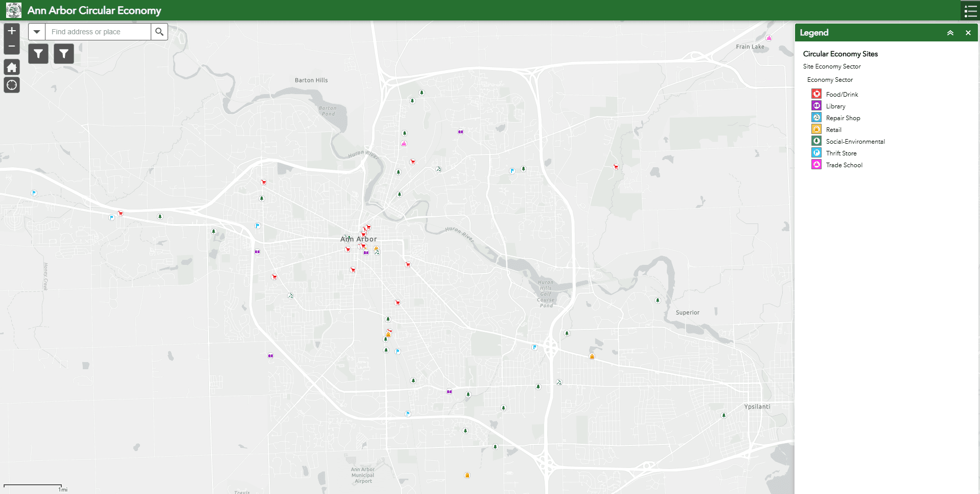Click the Home default extent button
The width and height of the screenshot is (980, 494).
click(x=11, y=67)
